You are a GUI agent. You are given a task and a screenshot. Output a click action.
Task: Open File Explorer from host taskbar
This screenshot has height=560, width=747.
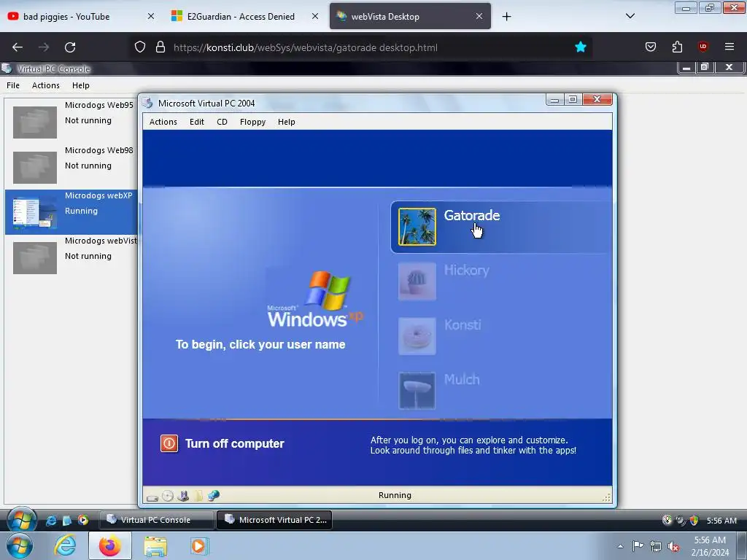155,546
